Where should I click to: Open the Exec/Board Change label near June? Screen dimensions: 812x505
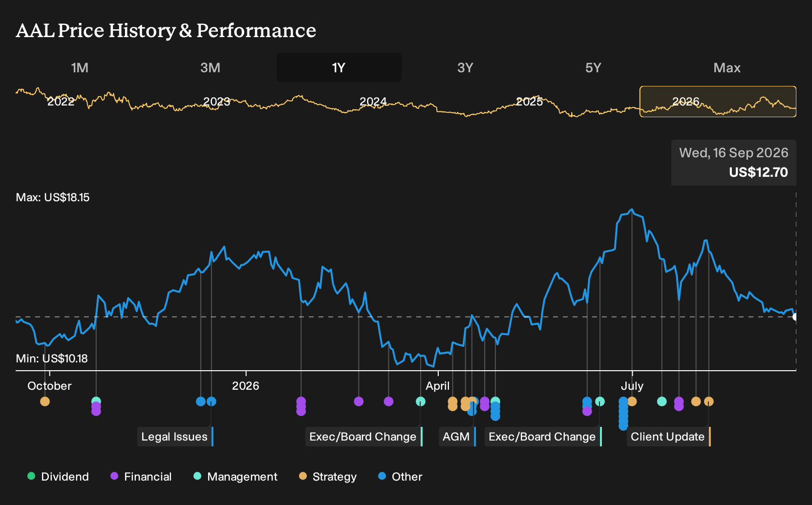click(543, 437)
